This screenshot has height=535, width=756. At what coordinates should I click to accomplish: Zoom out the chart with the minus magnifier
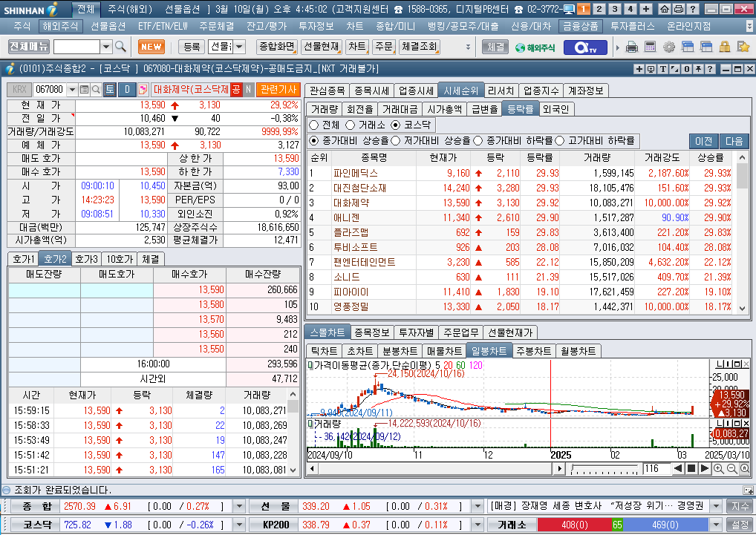click(x=731, y=468)
